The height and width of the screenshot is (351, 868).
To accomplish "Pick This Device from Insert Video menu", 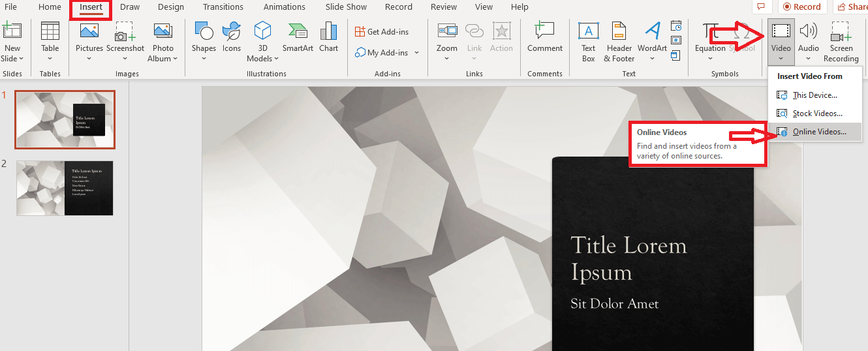I will click(x=814, y=95).
